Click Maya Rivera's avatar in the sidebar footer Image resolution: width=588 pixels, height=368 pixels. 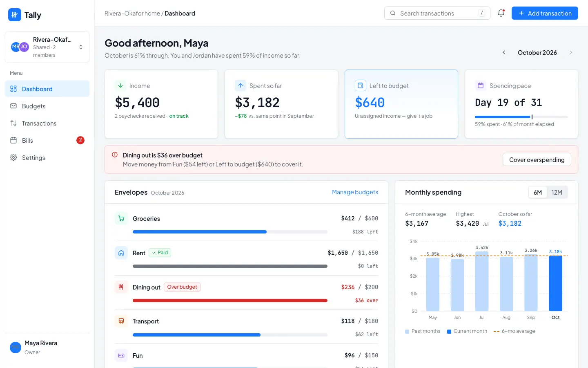click(16, 348)
